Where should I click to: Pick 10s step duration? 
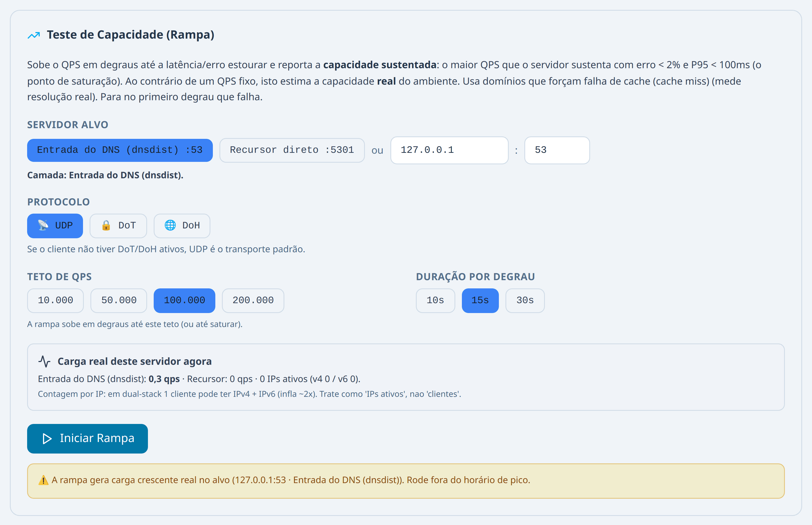tap(436, 300)
